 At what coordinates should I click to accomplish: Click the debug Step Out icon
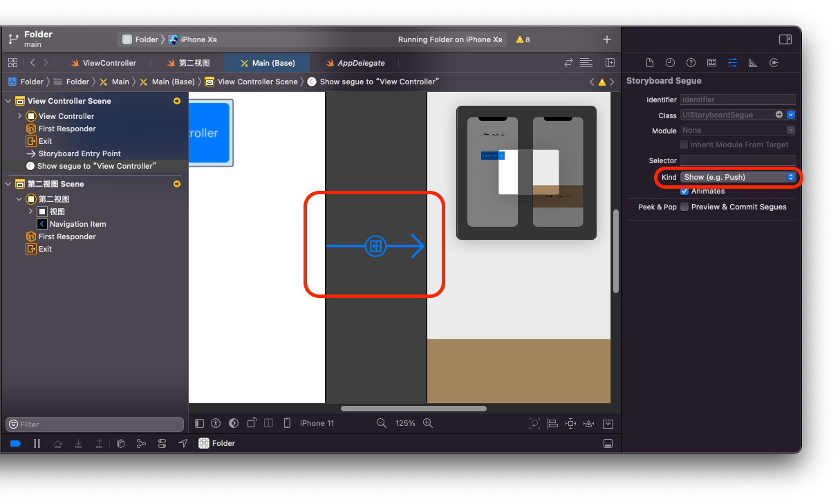(x=100, y=443)
